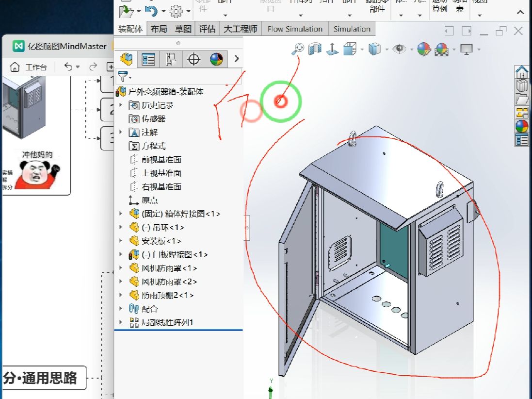Select the Zoom to Fit tool
532x399 pixels.
click(x=298, y=49)
